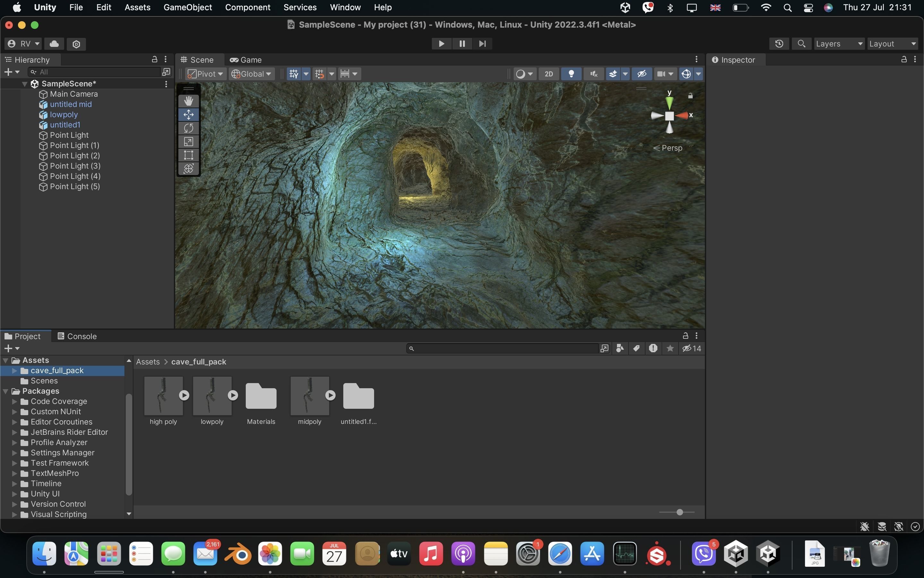
Task: Open the Window menu
Action: point(345,7)
